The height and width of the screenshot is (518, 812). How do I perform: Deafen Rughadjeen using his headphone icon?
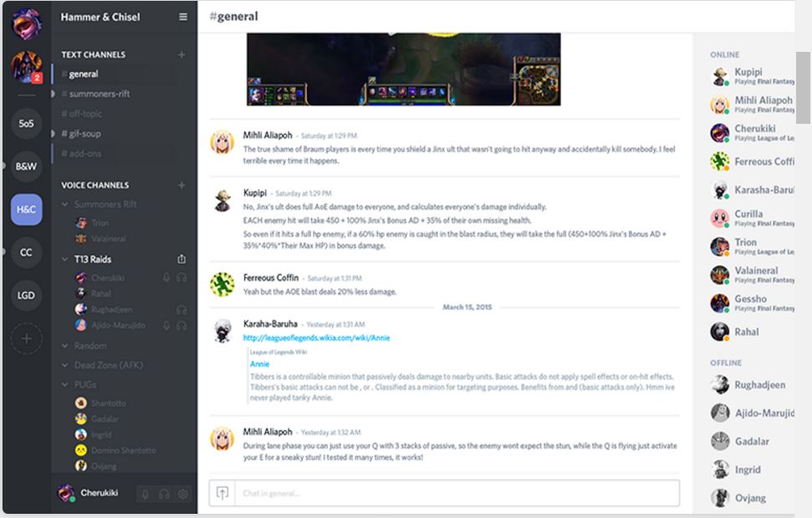click(x=181, y=310)
